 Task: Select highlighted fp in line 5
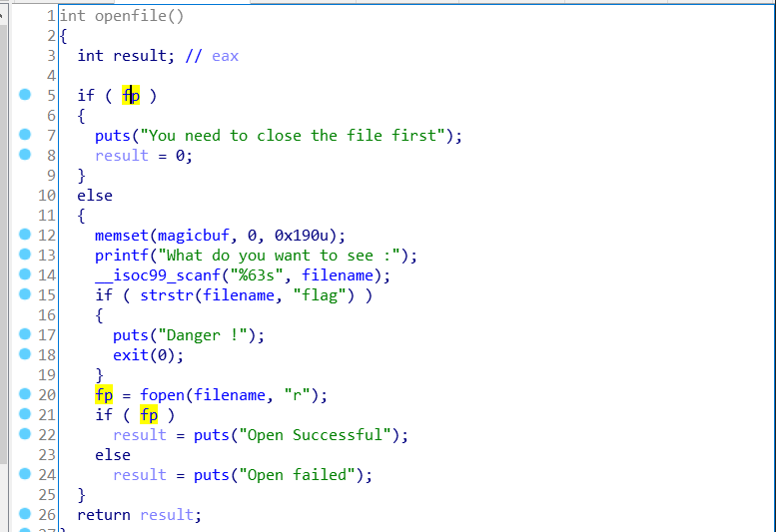coord(131,95)
